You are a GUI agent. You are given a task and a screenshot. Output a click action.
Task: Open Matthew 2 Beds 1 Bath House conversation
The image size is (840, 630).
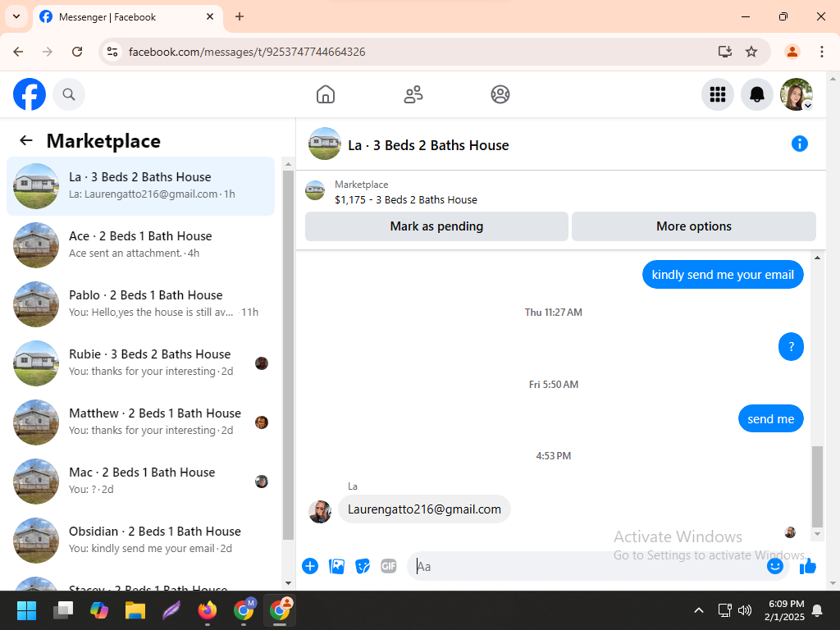pos(140,422)
